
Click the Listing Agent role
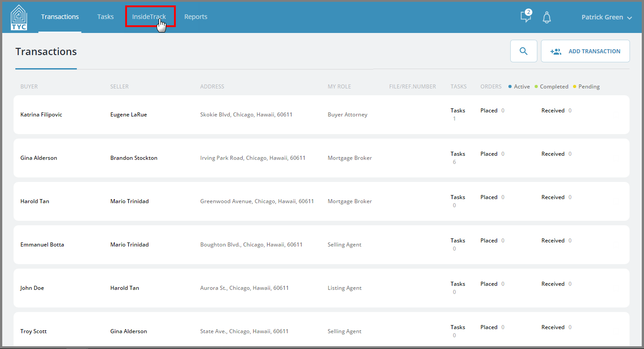point(344,288)
